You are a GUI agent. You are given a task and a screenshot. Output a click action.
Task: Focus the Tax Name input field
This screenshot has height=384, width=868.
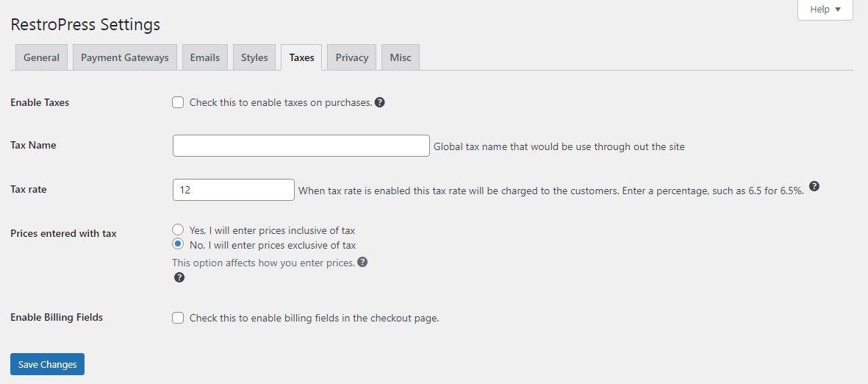301,146
